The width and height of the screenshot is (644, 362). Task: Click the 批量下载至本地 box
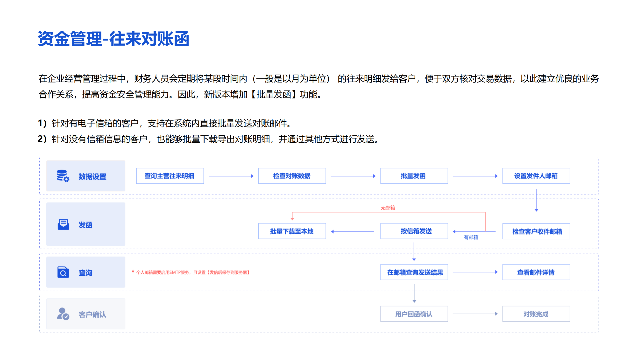(292, 231)
